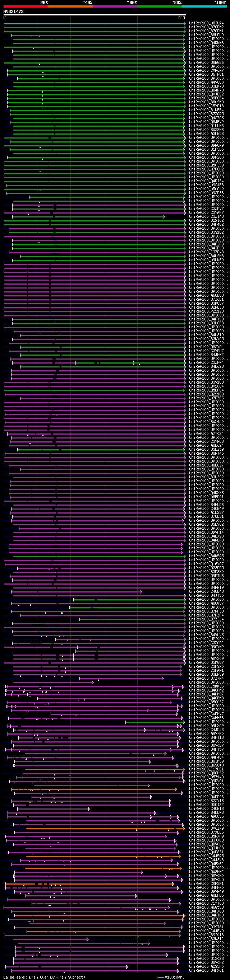Click the UniRef100_B6TNC1 label
The image size is (230, 980).
click(x=206, y=75)
